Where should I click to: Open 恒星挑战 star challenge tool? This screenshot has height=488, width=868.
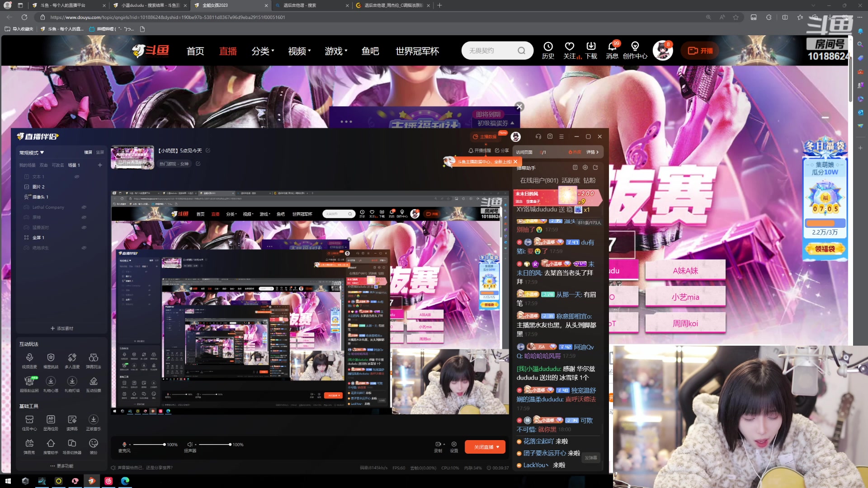(51, 361)
